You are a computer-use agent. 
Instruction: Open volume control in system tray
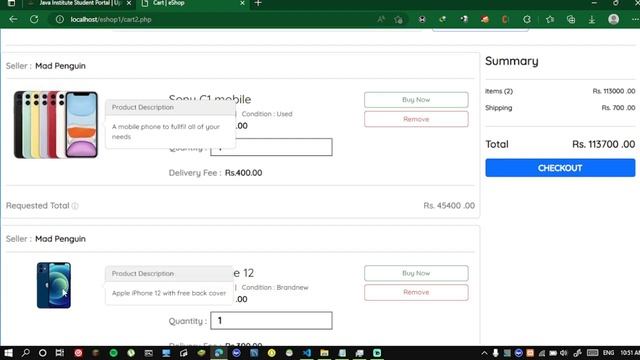564,353
